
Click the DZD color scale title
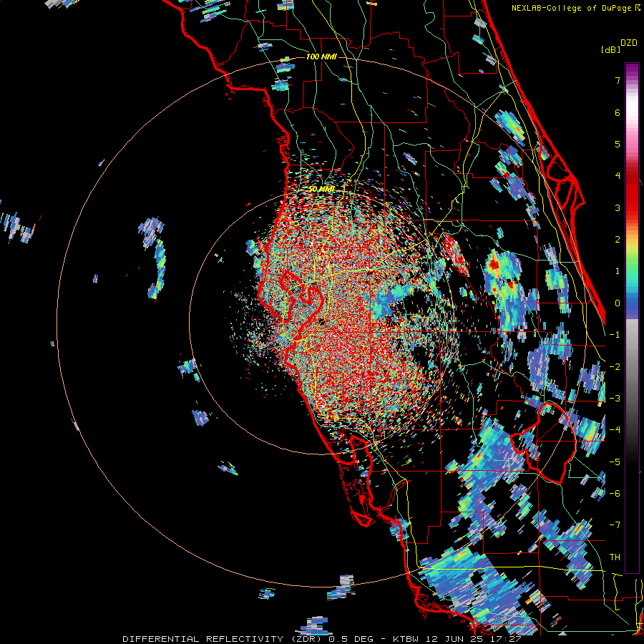(x=629, y=43)
